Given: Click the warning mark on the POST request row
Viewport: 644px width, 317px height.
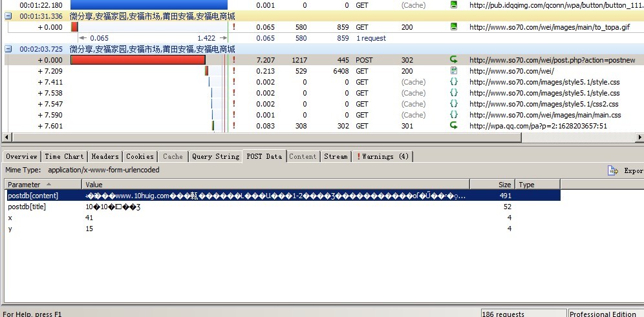Looking at the screenshot, I should pyautogui.click(x=233, y=60).
